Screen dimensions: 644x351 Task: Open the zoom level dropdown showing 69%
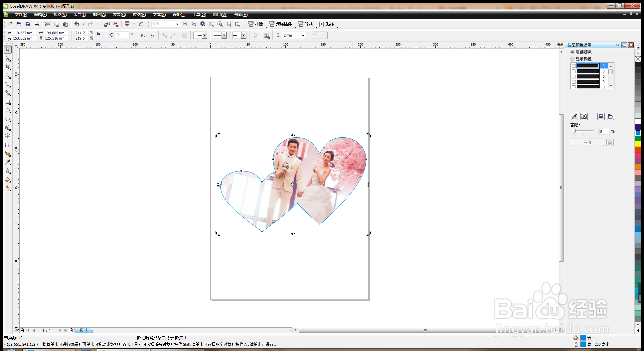click(177, 24)
